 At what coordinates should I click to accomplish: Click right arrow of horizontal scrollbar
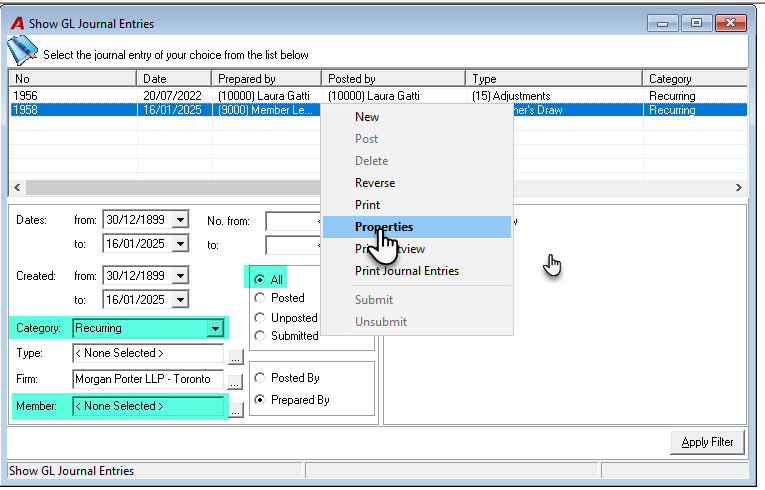coord(738,187)
